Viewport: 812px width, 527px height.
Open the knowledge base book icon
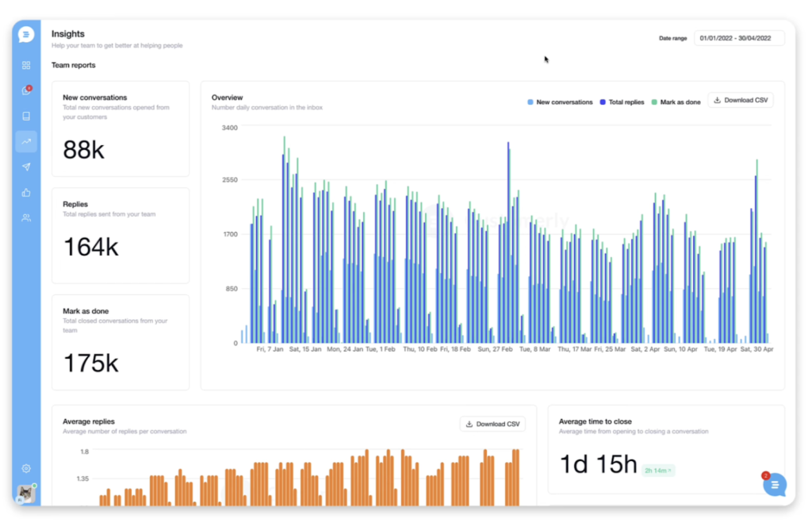click(26, 116)
